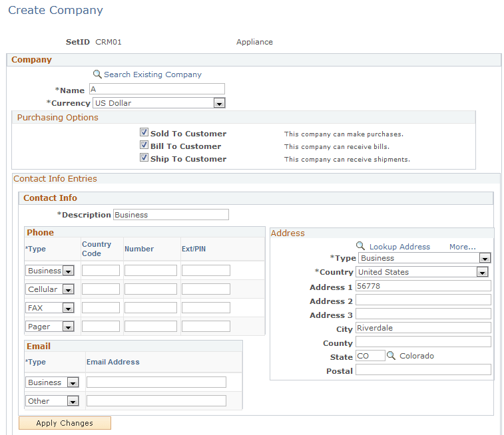Open the FAX phone type dropdown
The height and width of the screenshot is (435, 504).
(50, 308)
